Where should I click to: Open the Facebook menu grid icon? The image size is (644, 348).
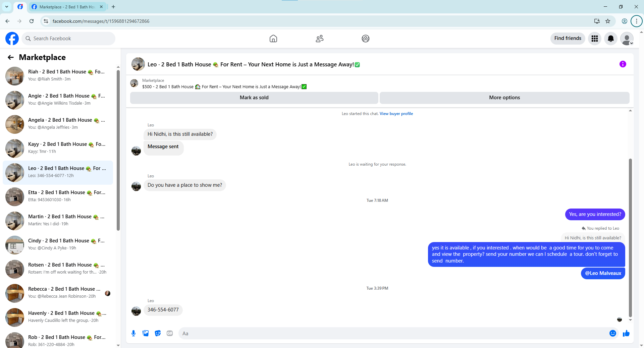[595, 39]
